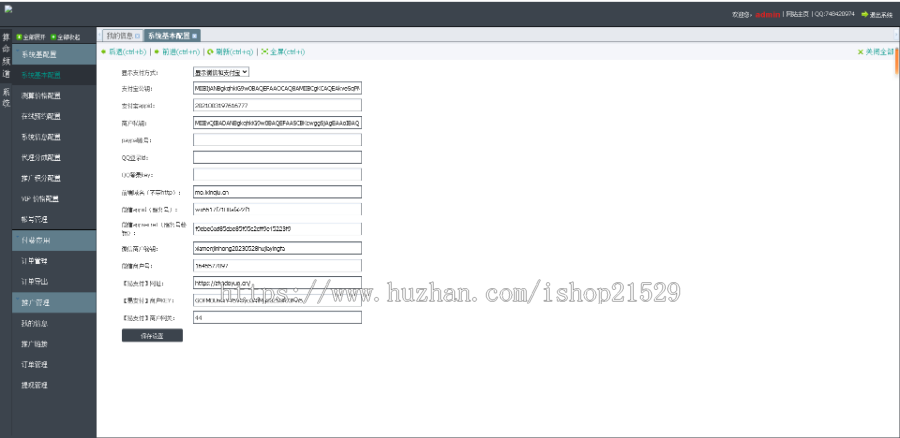Click the 关闭全部 close-all link
Viewport: 900px width, 438px height.
[x=879, y=52]
